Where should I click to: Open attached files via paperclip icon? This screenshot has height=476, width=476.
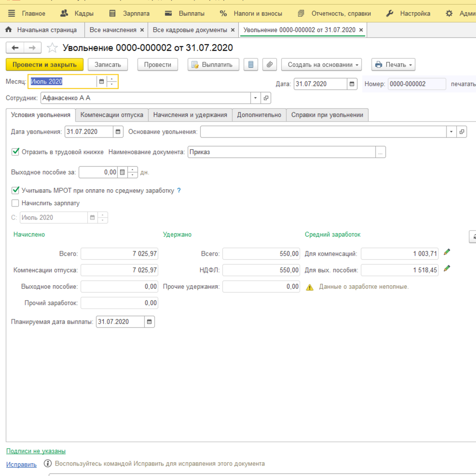270,65
